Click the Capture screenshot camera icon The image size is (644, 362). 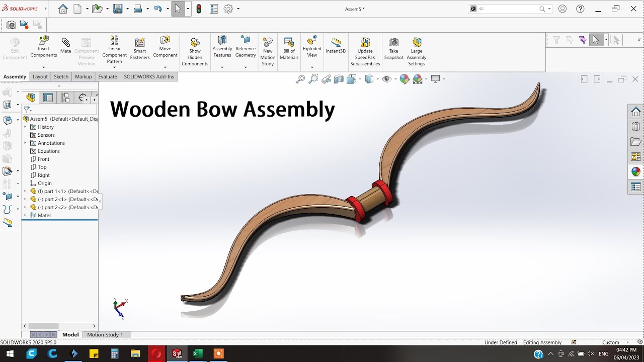click(x=11, y=25)
